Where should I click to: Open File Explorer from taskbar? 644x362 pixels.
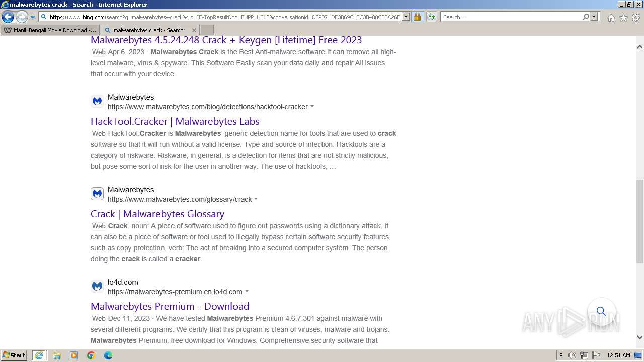[57, 355]
